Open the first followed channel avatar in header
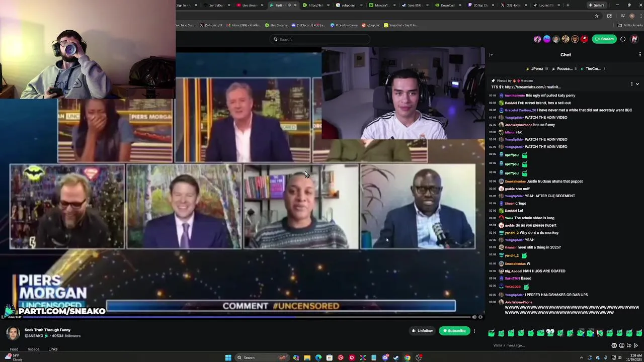The width and height of the screenshot is (644, 362). 537,39
